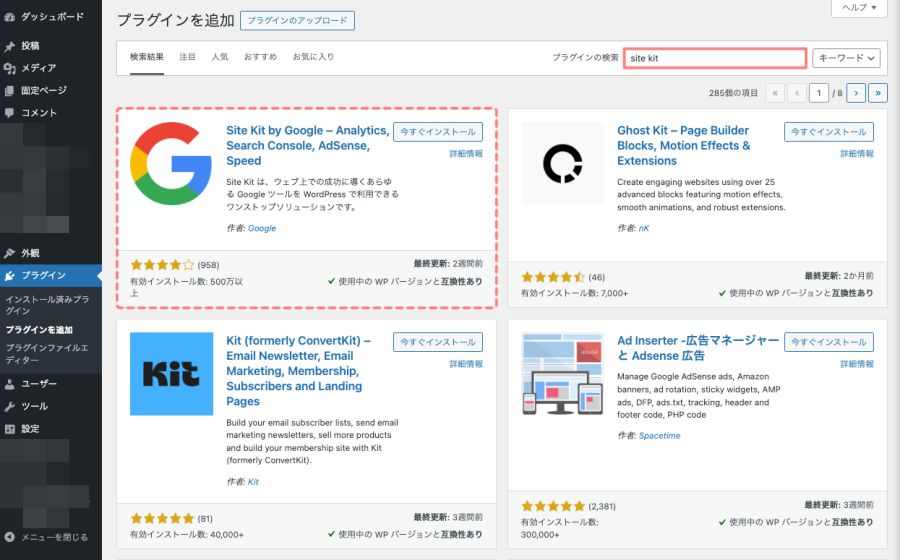Open インストール済みプラグイン submenu item
This screenshot has width=900, height=560.
click(47, 305)
